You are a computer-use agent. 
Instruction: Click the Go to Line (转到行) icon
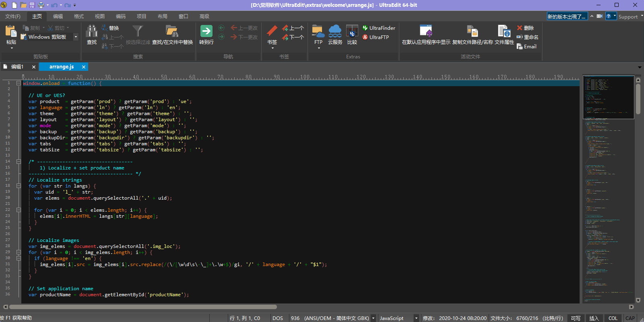[206, 31]
